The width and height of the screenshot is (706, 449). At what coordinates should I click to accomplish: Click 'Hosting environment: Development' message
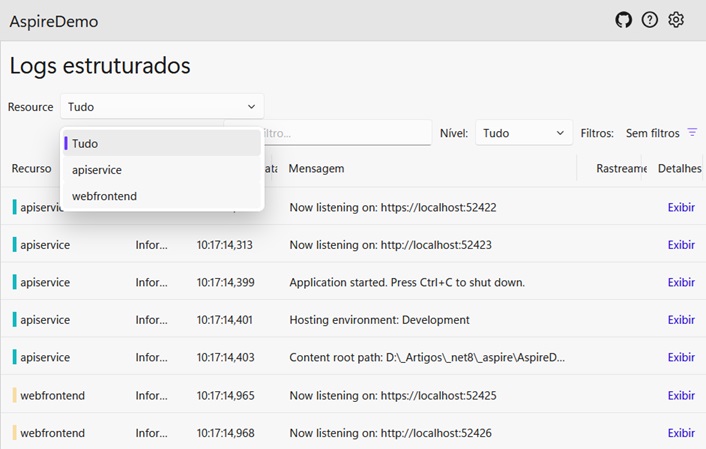[379, 319]
